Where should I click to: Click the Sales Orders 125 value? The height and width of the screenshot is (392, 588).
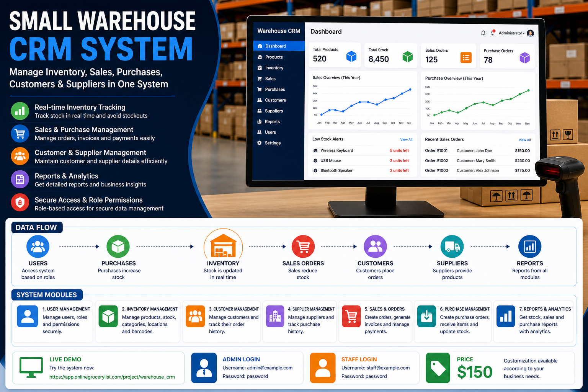431,60
